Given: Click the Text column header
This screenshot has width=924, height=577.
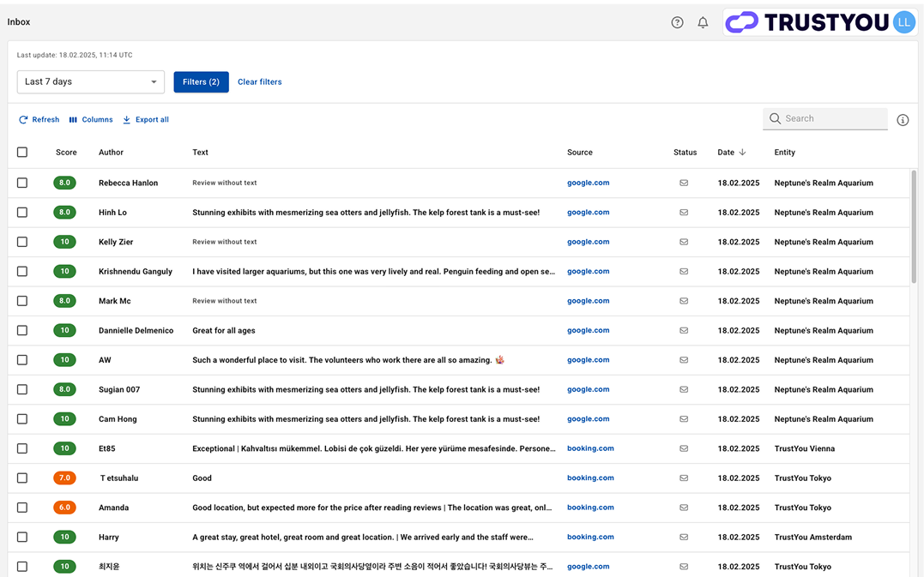Looking at the screenshot, I should point(201,153).
